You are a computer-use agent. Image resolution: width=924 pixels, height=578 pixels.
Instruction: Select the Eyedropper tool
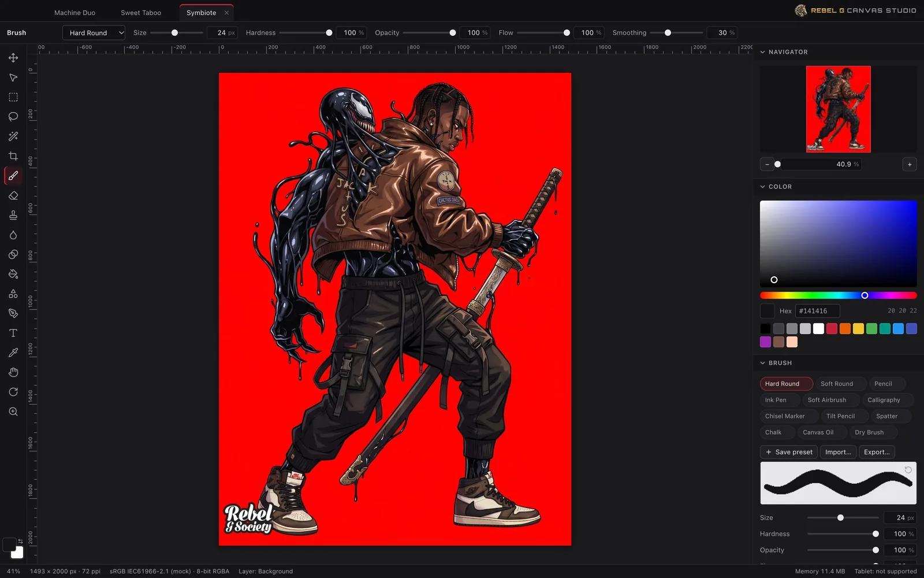(x=13, y=353)
